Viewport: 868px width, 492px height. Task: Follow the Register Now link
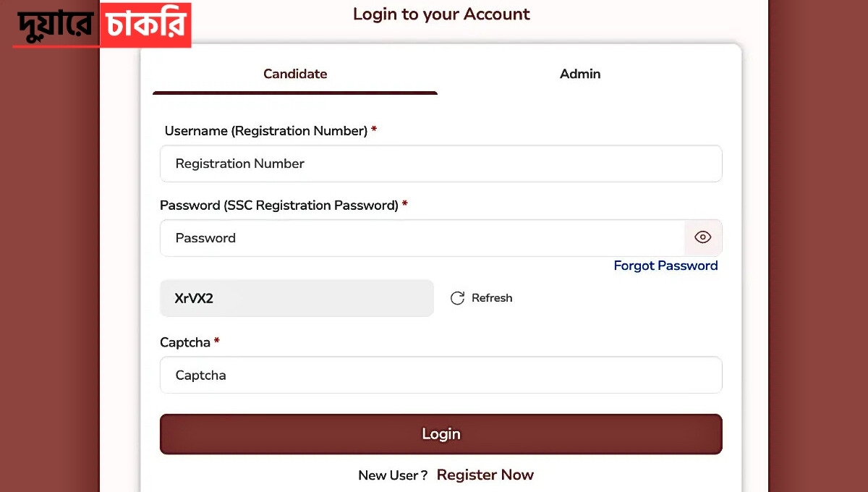click(485, 475)
